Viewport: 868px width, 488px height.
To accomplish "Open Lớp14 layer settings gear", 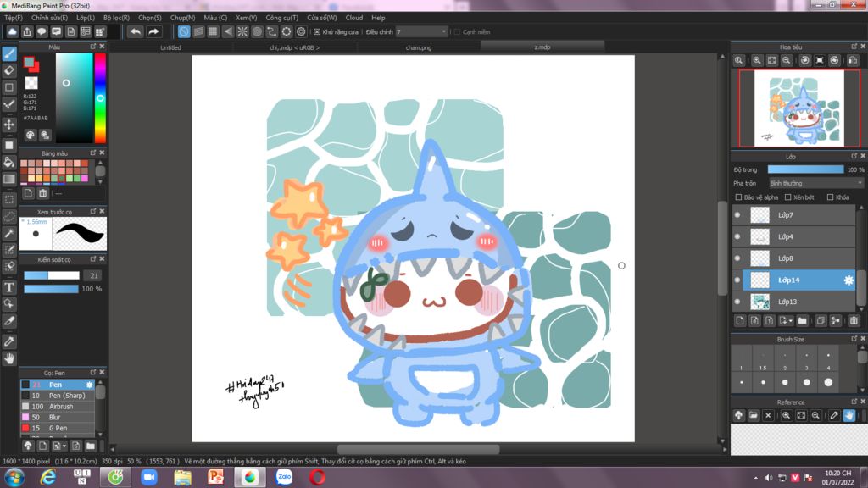I will (848, 280).
